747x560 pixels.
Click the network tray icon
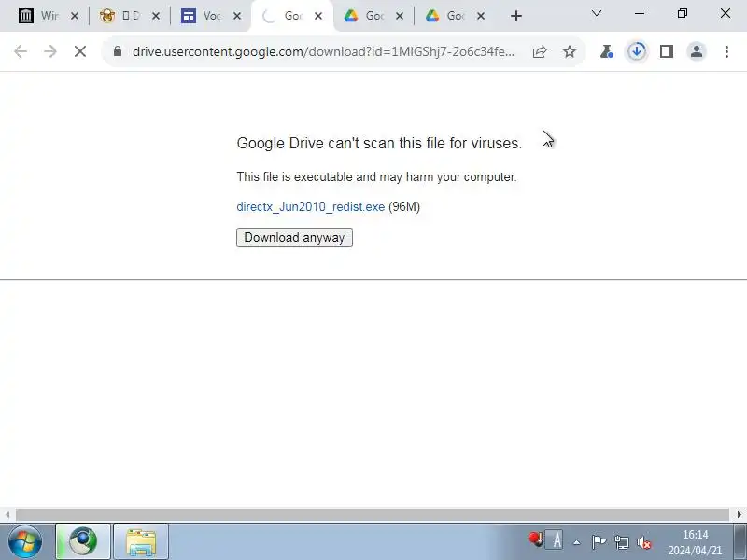pos(621,542)
